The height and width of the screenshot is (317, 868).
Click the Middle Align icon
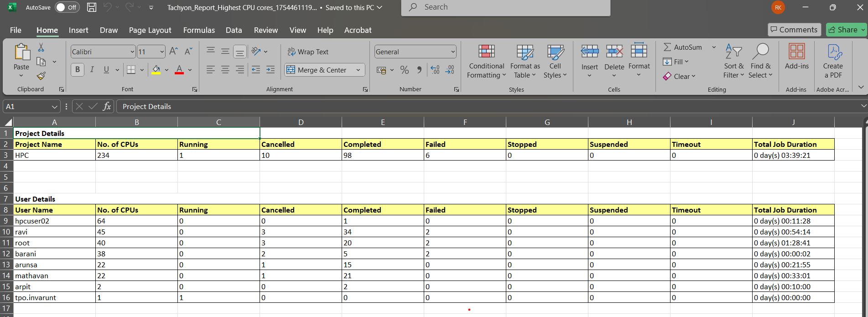coord(225,51)
